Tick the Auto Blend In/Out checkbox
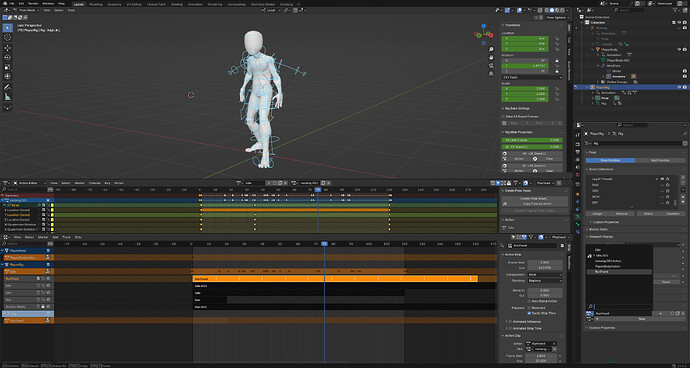Screen dimensions: 690x368 coord(529,301)
